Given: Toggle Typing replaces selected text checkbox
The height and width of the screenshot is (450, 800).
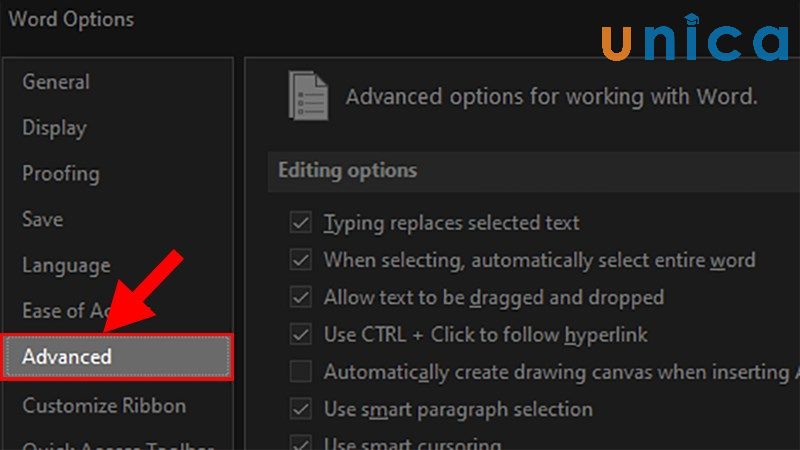Looking at the screenshot, I should [x=300, y=223].
